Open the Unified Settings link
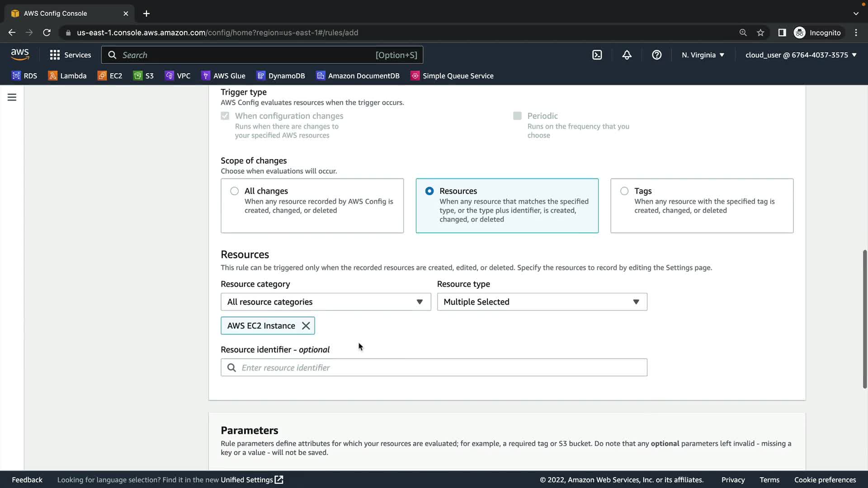The height and width of the screenshot is (488, 868). 251,480
